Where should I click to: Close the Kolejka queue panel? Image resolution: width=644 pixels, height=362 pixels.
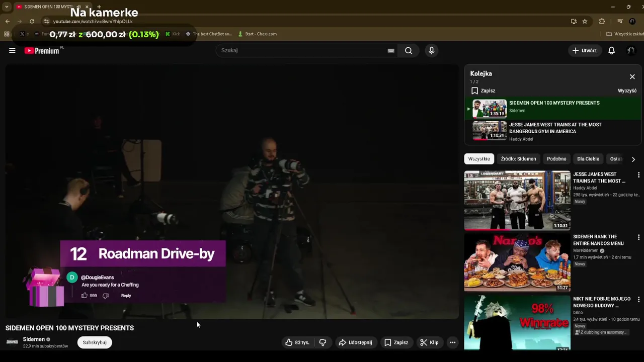[x=632, y=77]
